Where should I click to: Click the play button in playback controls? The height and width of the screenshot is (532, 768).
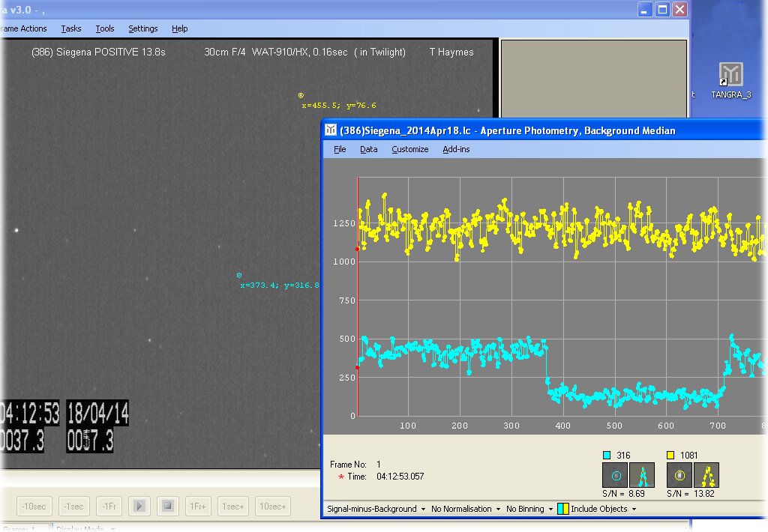pos(139,507)
